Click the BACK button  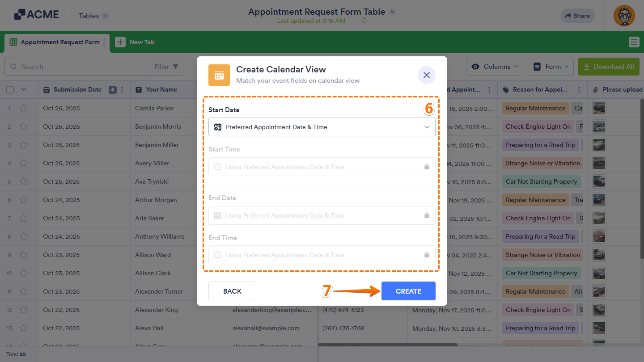232,291
